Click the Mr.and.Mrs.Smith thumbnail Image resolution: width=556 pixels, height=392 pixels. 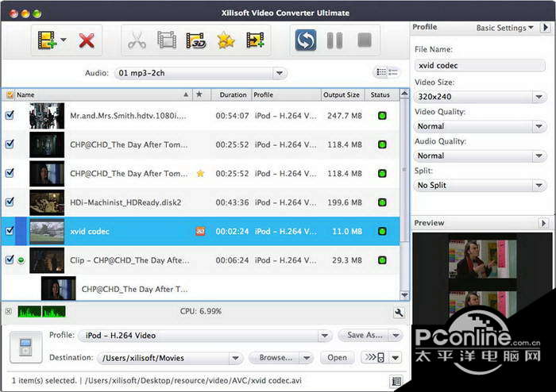point(47,116)
